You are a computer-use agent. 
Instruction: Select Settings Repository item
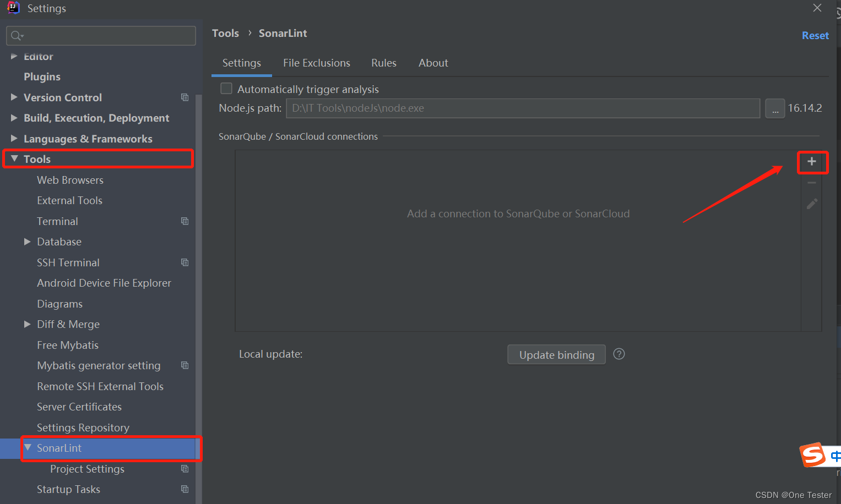point(83,428)
